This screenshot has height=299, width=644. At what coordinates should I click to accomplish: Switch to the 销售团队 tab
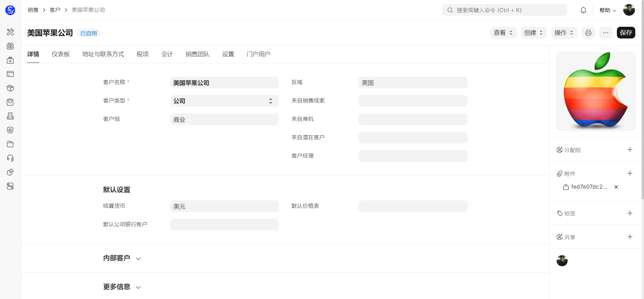[198, 54]
